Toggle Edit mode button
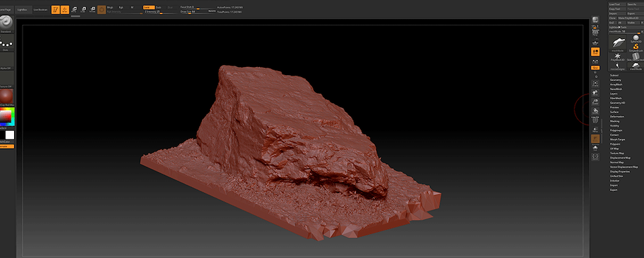Screen dimensions: 644x258 point(56,9)
